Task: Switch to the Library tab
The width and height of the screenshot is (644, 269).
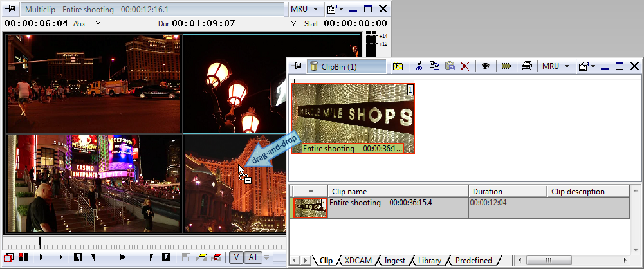Action: tap(429, 261)
